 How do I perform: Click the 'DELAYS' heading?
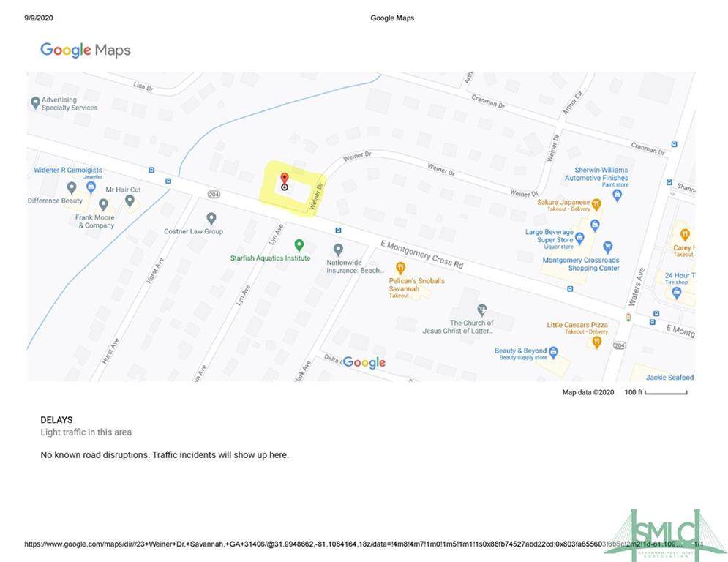pyautogui.click(x=56, y=420)
